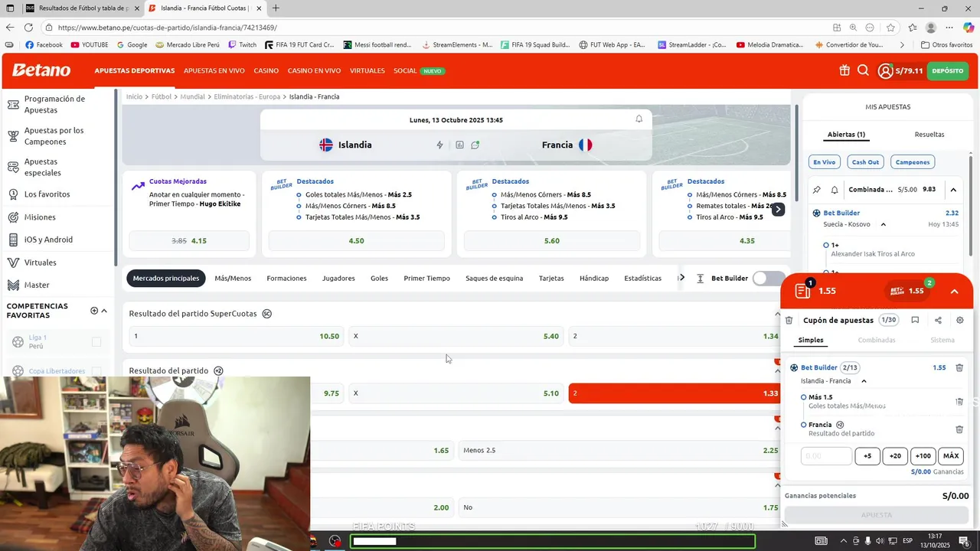Show more bookmarks with the overflow chevron
This screenshot has height=551, width=980.
[x=902, y=44]
